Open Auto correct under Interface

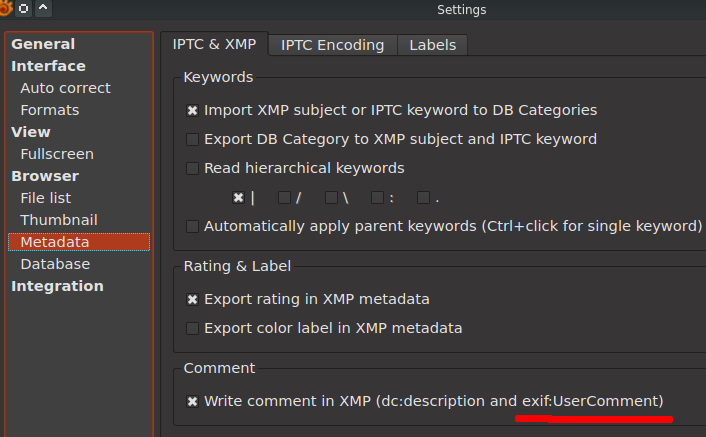pos(65,88)
